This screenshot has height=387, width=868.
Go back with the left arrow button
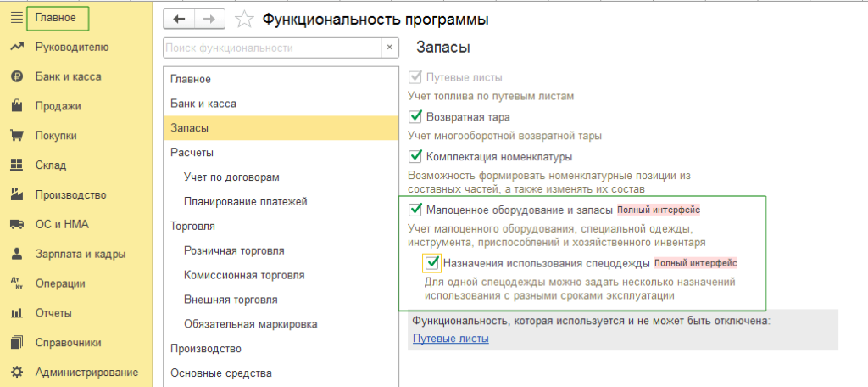point(179,20)
